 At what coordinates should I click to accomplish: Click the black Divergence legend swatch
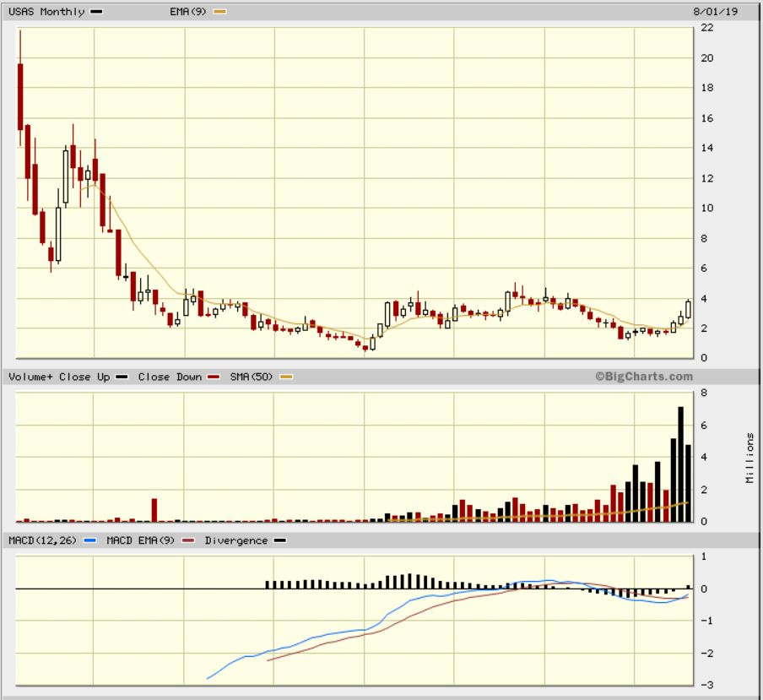click(279, 541)
